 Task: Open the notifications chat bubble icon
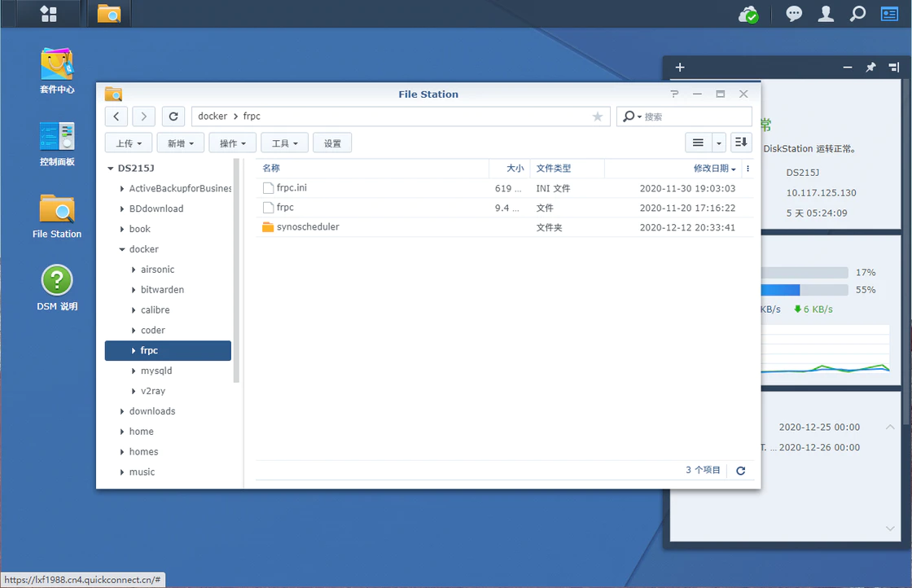(794, 14)
